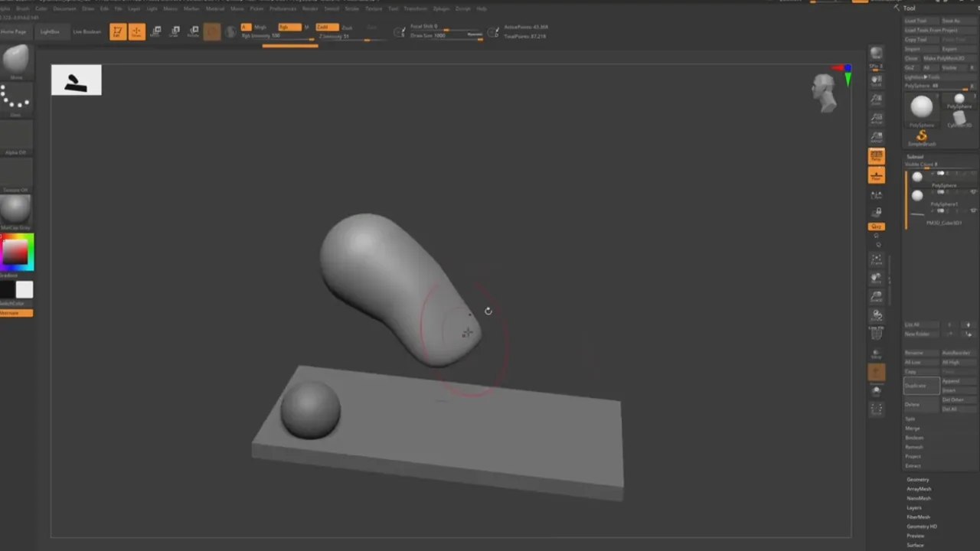Click the Frame view icon
Screen dimensions: 980x551
click(877, 260)
